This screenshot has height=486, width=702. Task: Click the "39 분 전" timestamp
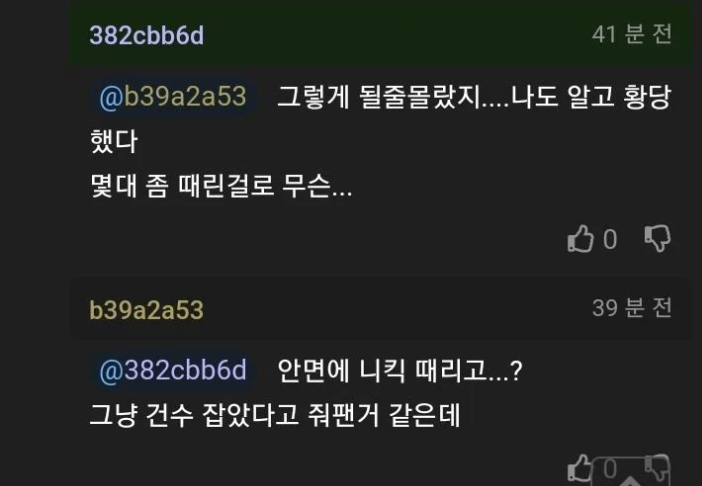(x=632, y=309)
